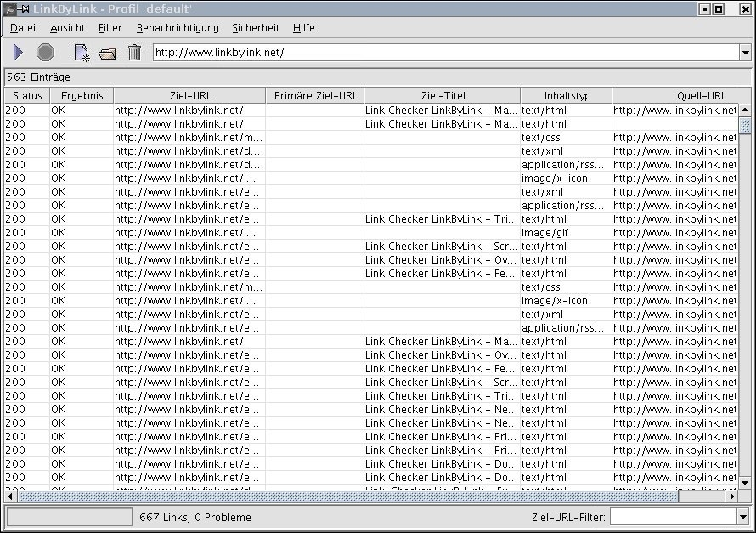
Task: Focus the URL address input field
Action: point(446,53)
